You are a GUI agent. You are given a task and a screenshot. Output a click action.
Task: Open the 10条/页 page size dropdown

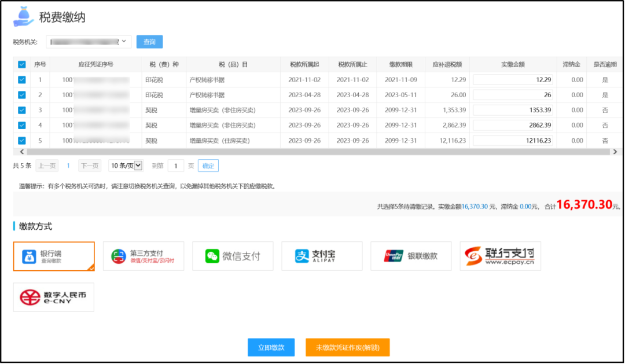pos(126,166)
